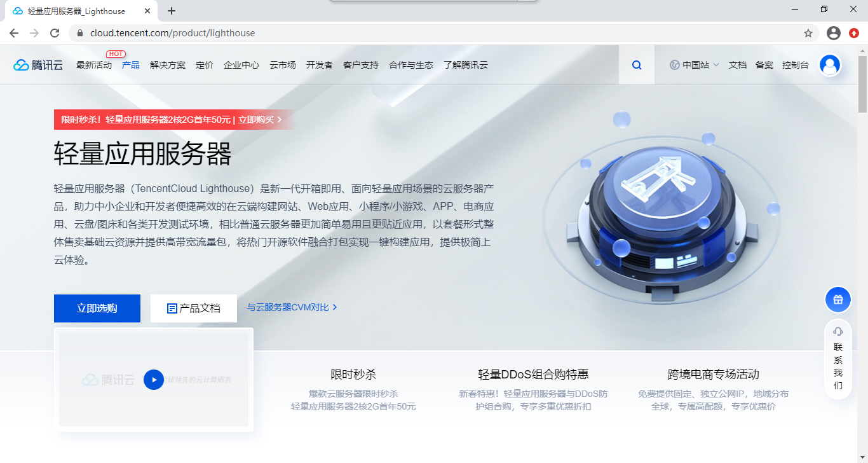Click the document icon inside 产品文档
868x463 pixels.
pyautogui.click(x=171, y=307)
